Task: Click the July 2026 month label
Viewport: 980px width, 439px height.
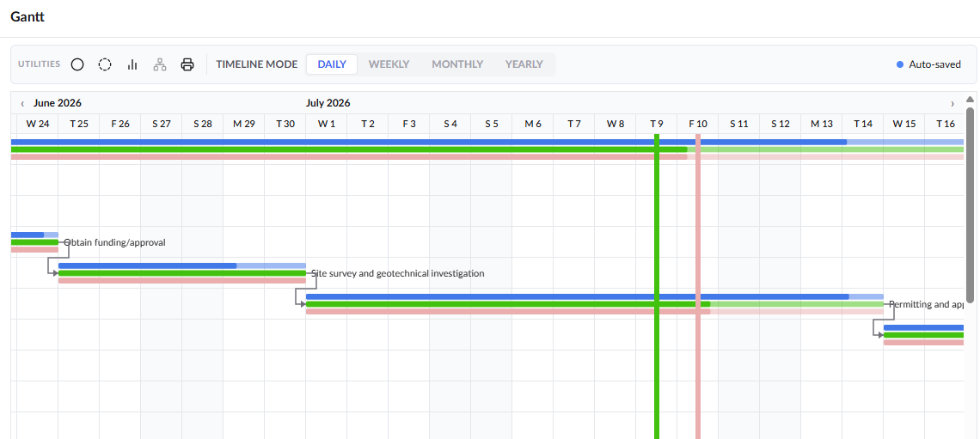Action: click(328, 103)
